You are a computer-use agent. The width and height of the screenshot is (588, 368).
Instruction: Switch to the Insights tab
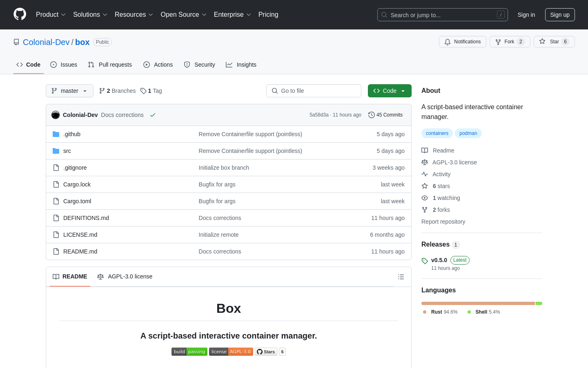(x=241, y=65)
